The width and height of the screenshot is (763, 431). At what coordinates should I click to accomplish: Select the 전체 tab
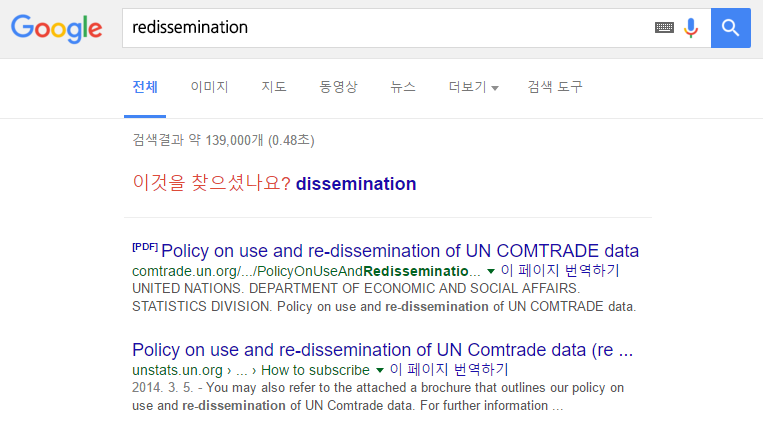(145, 87)
